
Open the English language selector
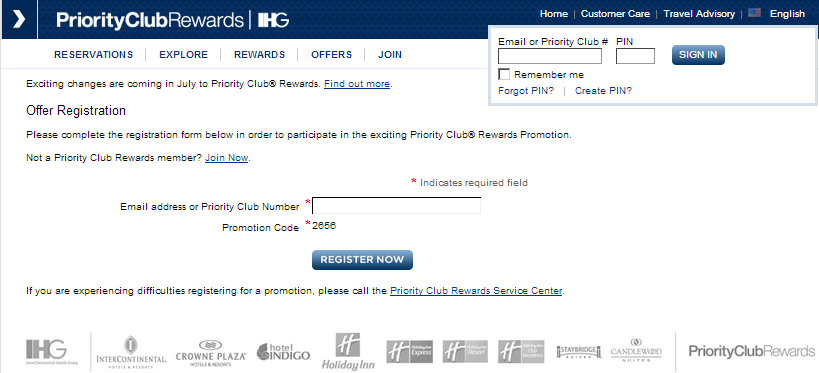tap(787, 14)
